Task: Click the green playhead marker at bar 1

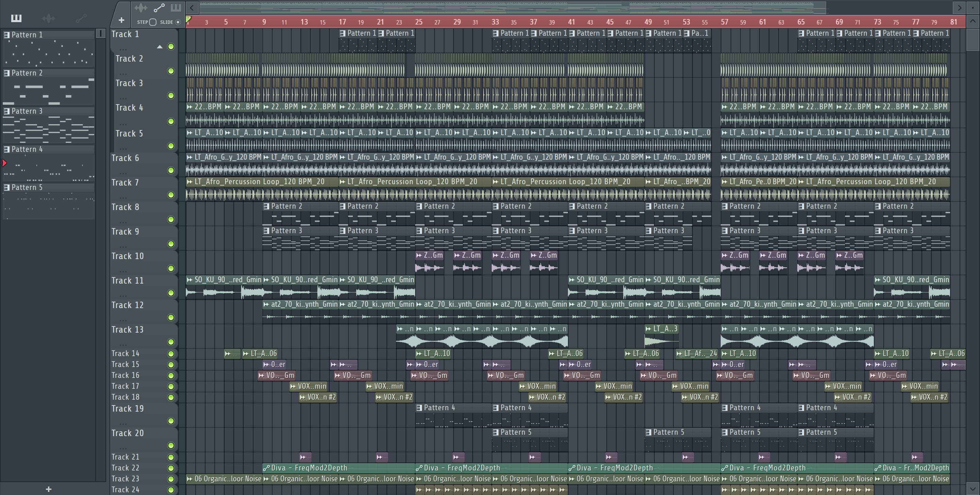Action: [x=188, y=19]
